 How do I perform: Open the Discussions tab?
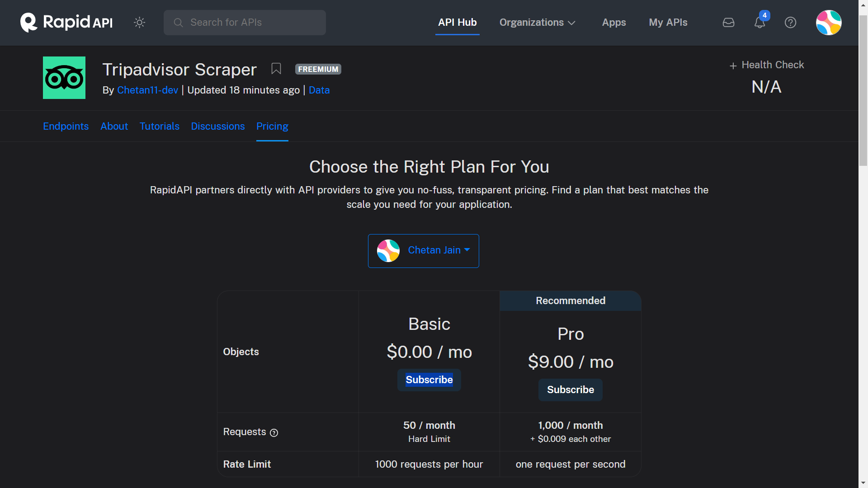coord(217,127)
